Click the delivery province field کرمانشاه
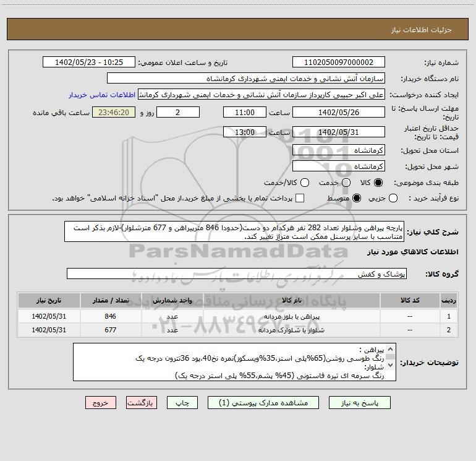Screen dimensions: 476x461 point(339,150)
